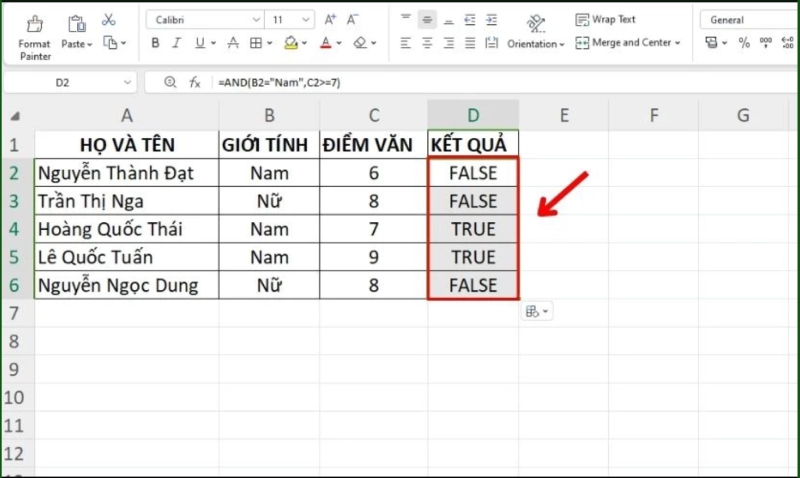Decrease font size with A- icon
Image resolution: width=800 pixels, height=478 pixels.
click(x=352, y=20)
